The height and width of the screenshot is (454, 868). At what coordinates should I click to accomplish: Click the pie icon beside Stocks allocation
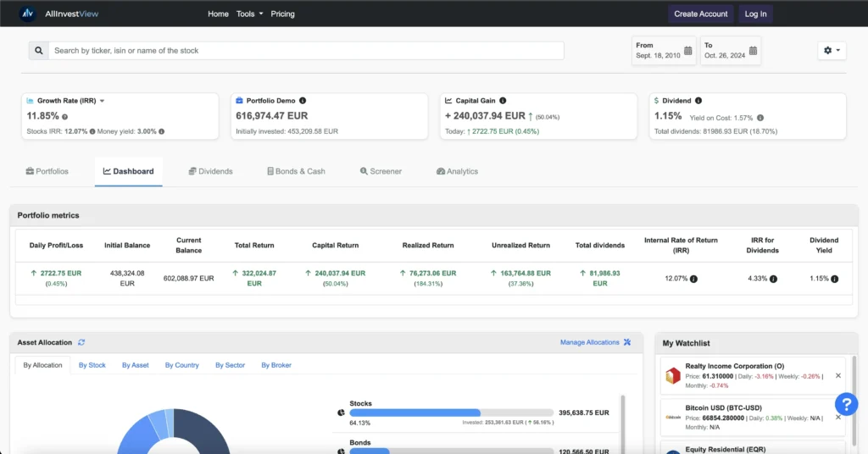341,412
